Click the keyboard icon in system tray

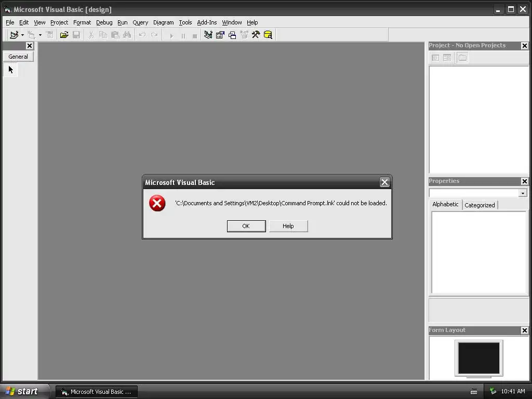tap(474, 392)
